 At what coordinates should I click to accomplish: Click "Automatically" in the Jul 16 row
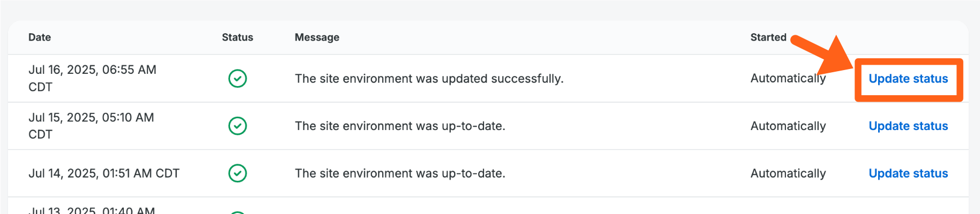point(788,79)
